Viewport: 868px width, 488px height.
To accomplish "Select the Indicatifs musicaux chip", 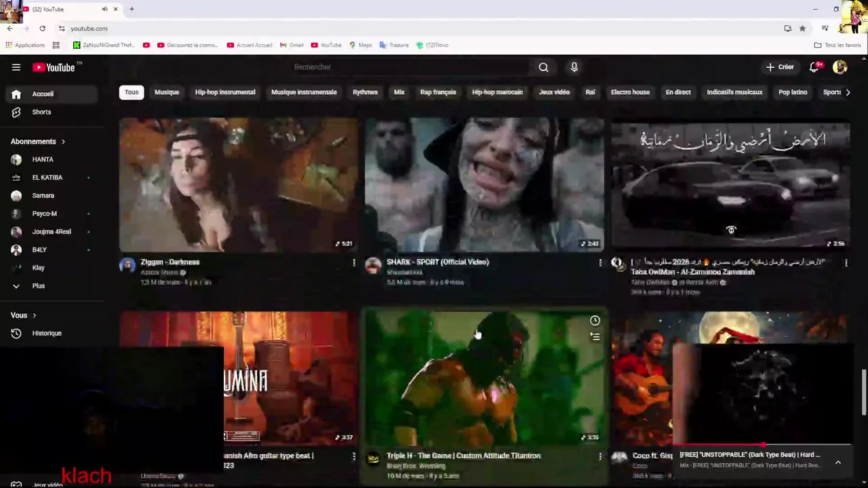I will coord(734,92).
